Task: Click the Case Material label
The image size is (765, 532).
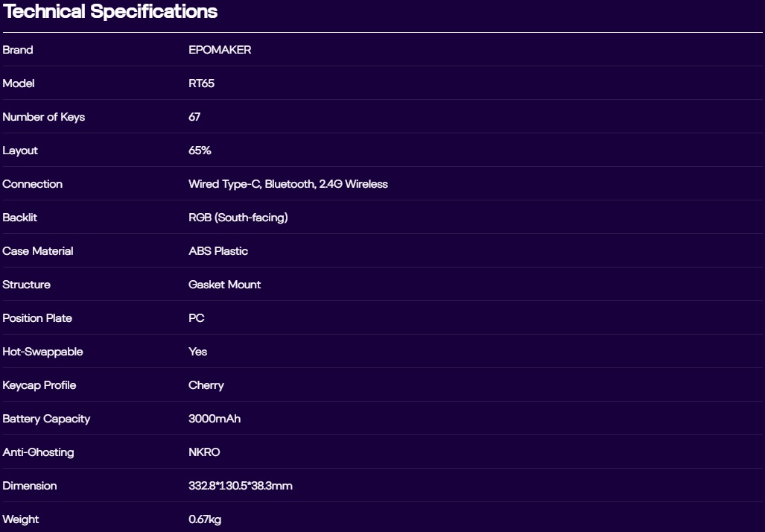Action: 37,251
